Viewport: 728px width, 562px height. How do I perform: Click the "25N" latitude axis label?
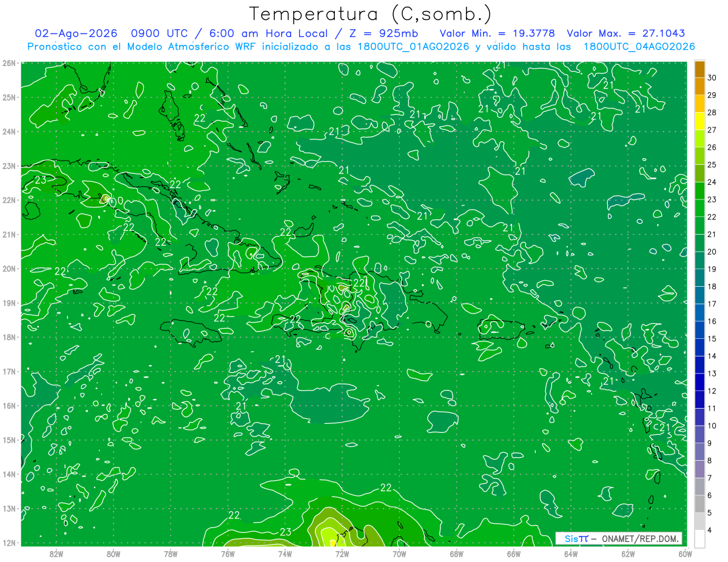coord(9,97)
